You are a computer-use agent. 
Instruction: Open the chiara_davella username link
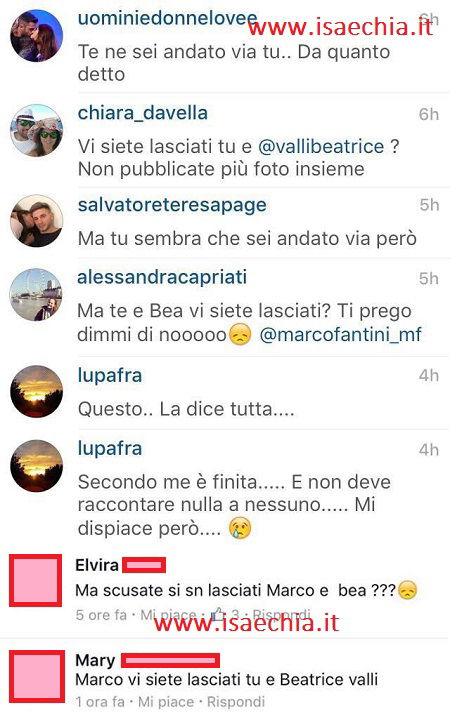click(x=143, y=113)
